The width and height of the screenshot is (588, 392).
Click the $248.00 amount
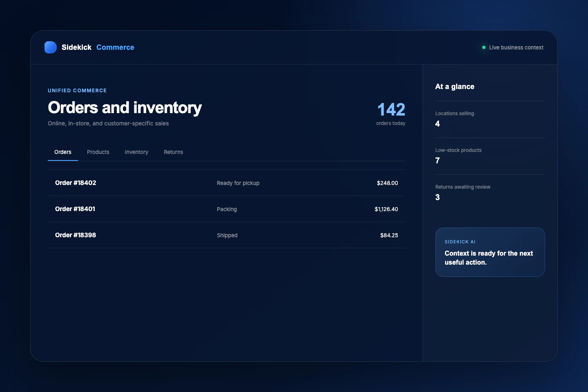coord(387,183)
